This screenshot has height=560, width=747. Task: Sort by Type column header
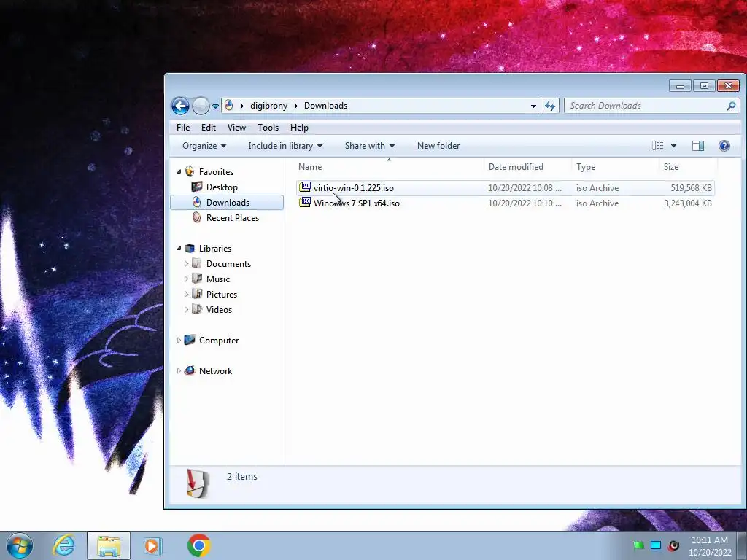[616, 167]
